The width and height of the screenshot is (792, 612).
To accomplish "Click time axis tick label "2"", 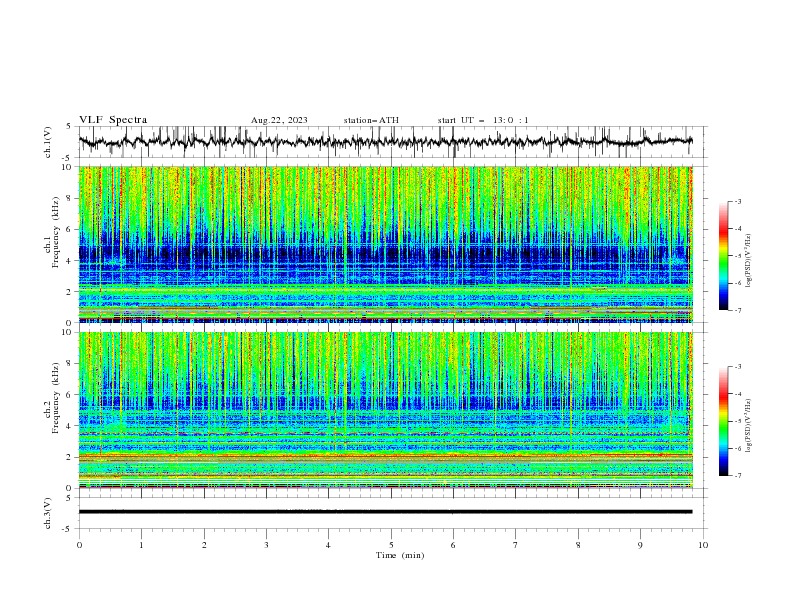I will click(x=204, y=545).
